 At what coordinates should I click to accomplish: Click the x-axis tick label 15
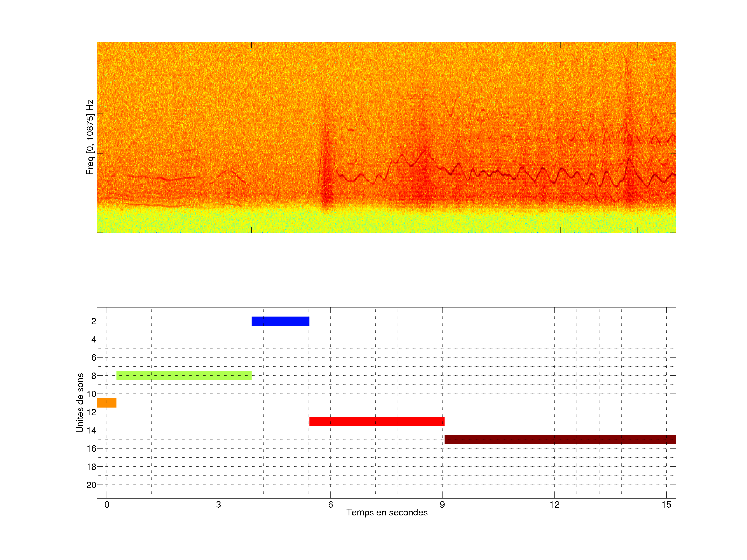pyautogui.click(x=666, y=505)
